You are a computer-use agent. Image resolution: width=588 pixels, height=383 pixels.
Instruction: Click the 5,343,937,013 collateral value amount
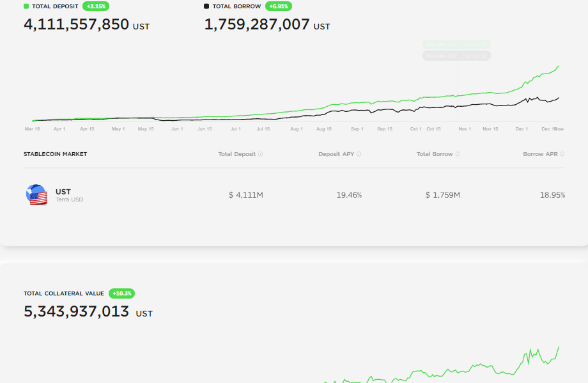click(76, 312)
